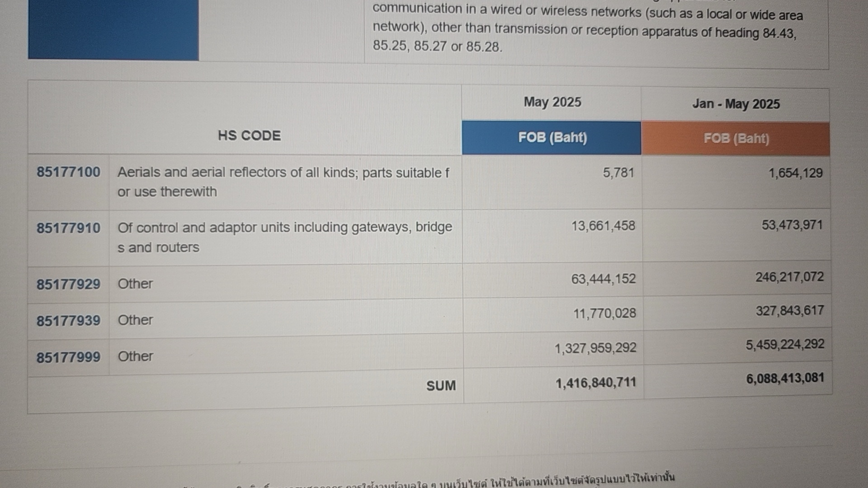The height and width of the screenshot is (488, 868).
Task: Click the solid blue panel at top-left
Action: (113, 30)
